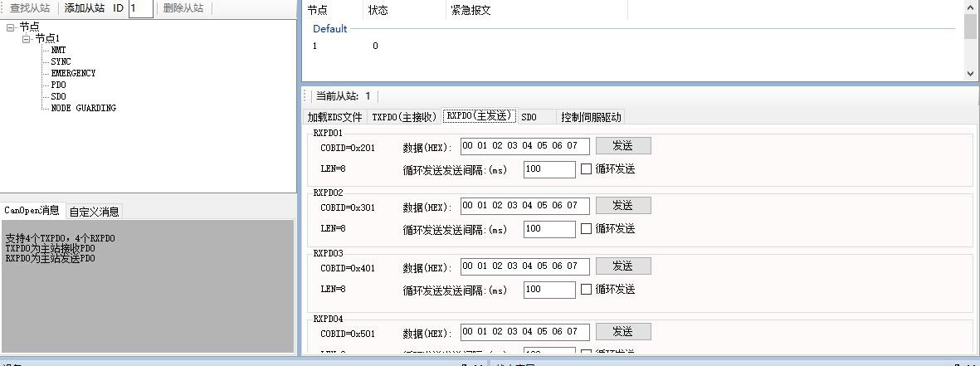Enable 循环发送 checkbox for RXPDO3
This screenshot has width=980, height=366.
click(x=587, y=290)
